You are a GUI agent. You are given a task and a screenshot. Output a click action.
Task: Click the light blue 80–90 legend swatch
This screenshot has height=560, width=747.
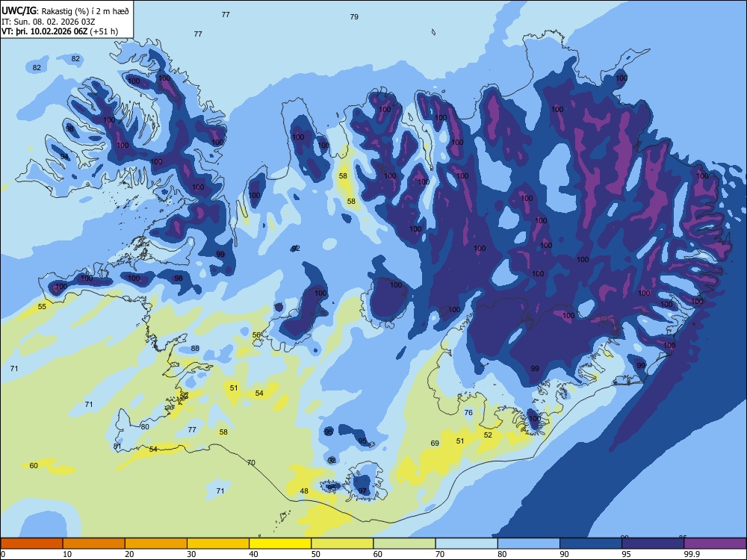pyautogui.click(x=528, y=544)
